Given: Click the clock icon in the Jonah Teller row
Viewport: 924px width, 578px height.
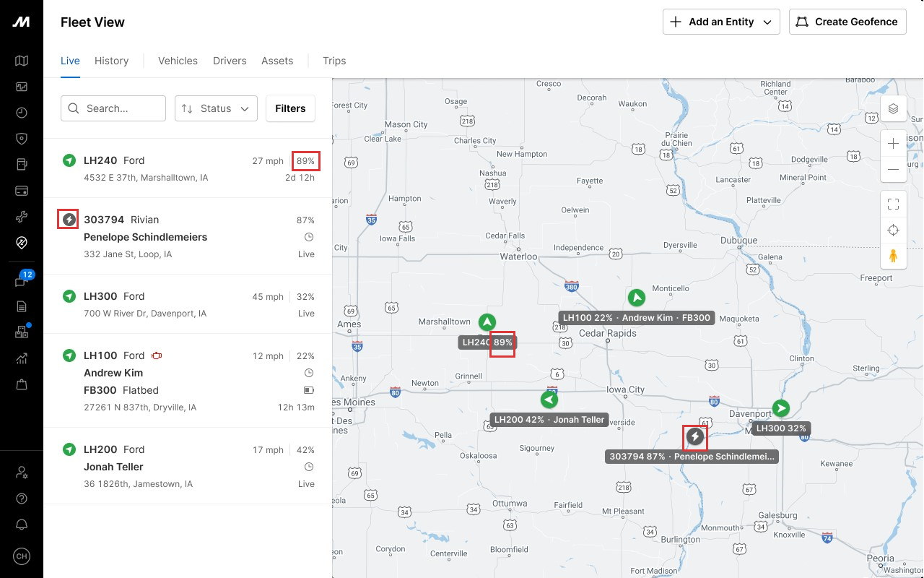Looking at the screenshot, I should pos(310,467).
